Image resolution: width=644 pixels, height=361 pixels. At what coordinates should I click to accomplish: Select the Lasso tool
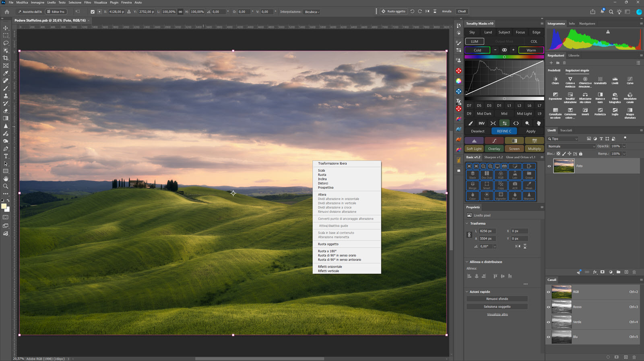point(6,43)
